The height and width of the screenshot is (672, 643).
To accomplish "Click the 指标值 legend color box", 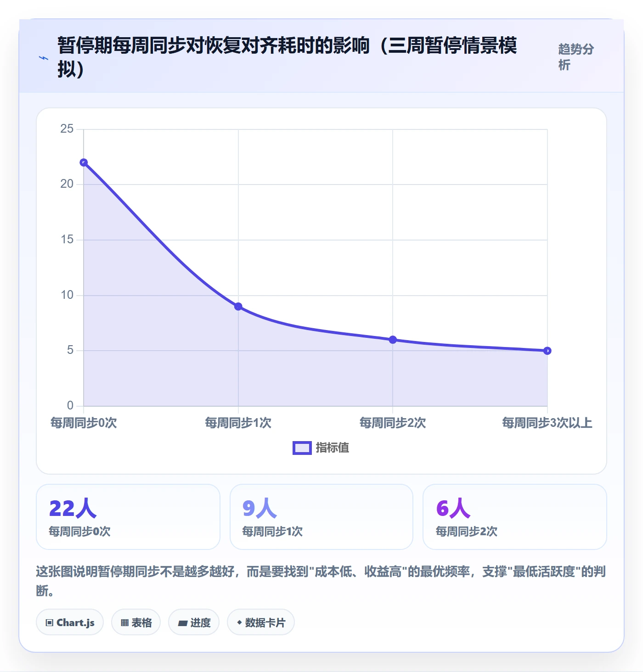I will coord(302,448).
